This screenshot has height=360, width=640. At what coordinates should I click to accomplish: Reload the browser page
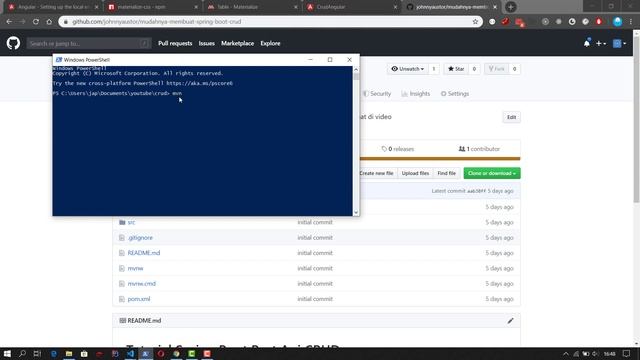pyautogui.click(x=36, y=22)
